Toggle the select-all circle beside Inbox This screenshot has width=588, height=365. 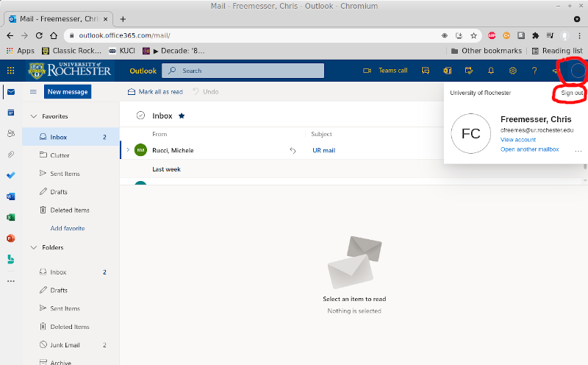click(x=140, y=116)
